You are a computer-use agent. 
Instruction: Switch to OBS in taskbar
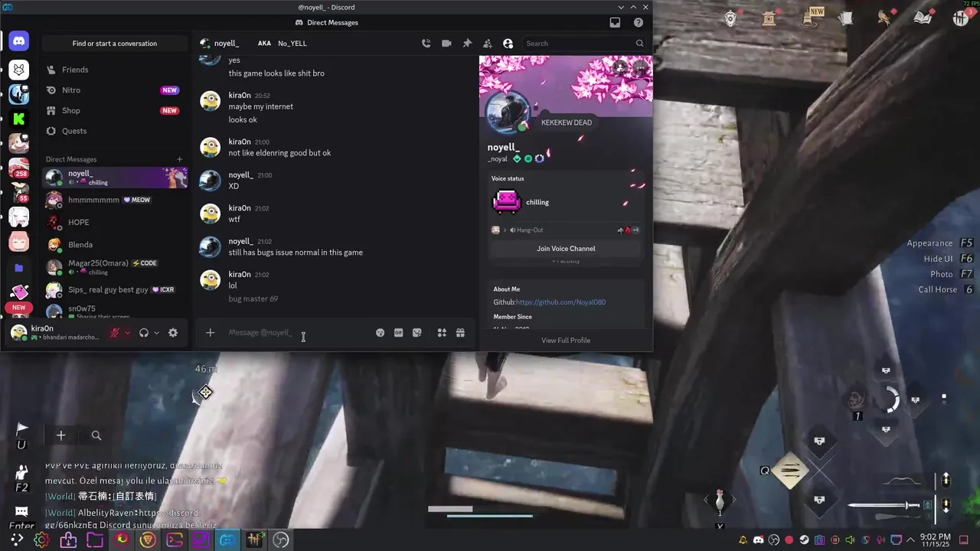pyautogui.click(x=281, y=540)
